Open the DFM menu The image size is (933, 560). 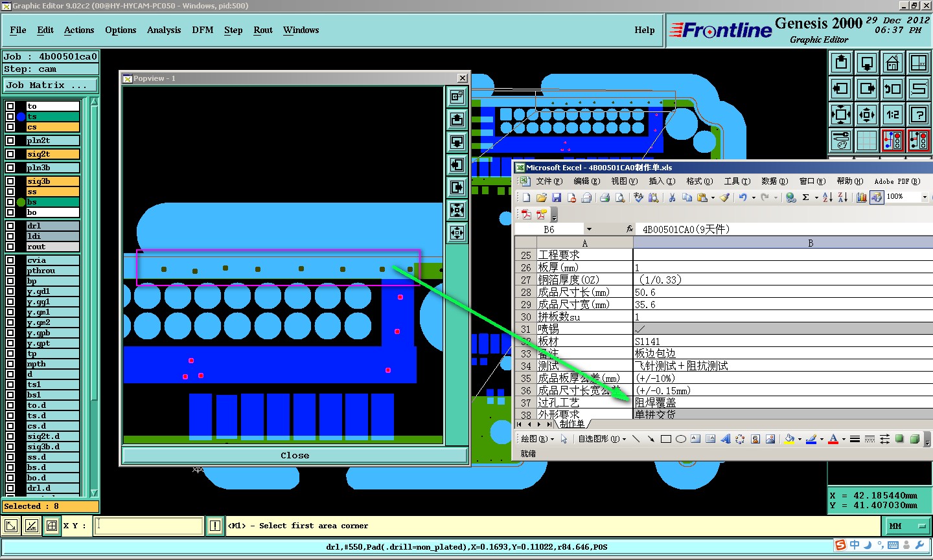(203, 30)
